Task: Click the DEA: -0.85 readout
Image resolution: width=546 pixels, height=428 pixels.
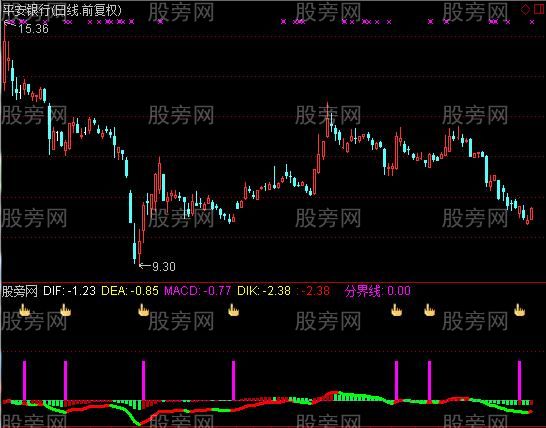Action: (x=130, y=291)
